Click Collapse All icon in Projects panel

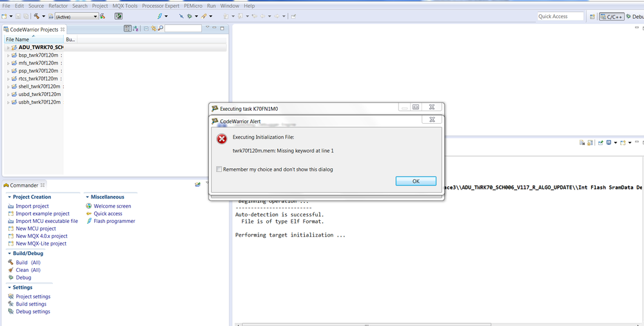[x=146, y=28]
